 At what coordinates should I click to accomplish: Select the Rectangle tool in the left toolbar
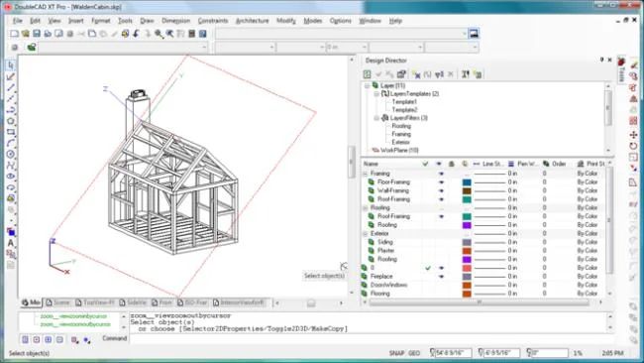(11, 132)
